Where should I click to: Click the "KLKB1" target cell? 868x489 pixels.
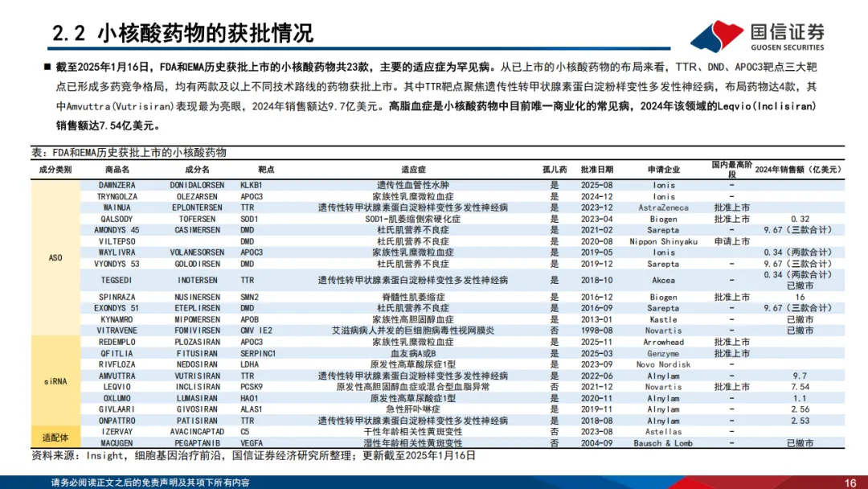point(252,185)
